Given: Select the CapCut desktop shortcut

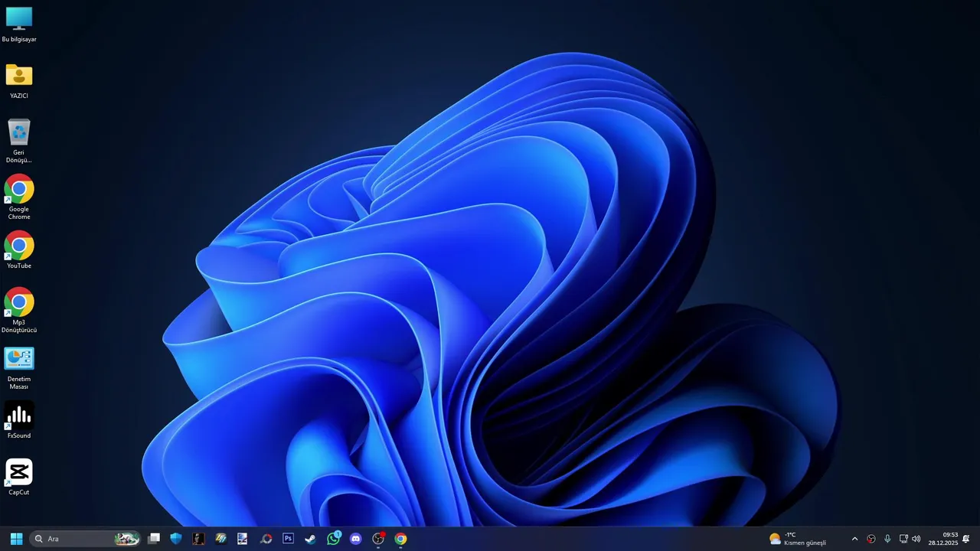Looking at the screenshot, I should (x=19, y=477).
